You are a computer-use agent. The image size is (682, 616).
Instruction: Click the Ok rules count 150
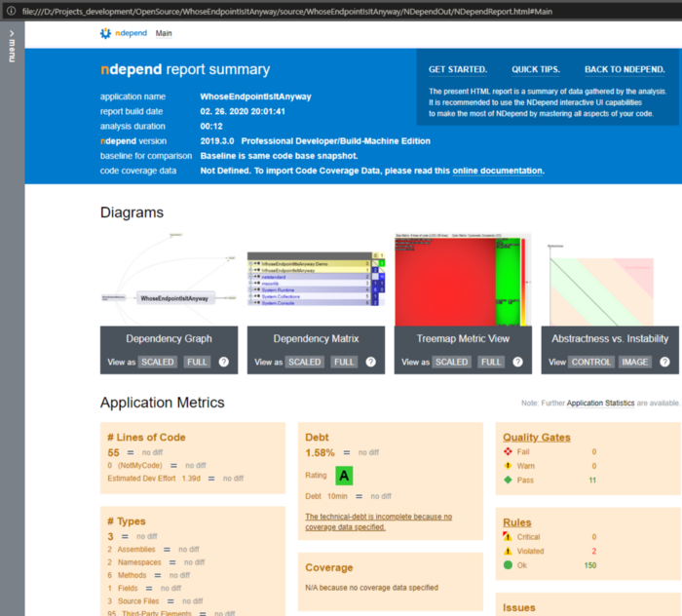click(x=590, y=565)
